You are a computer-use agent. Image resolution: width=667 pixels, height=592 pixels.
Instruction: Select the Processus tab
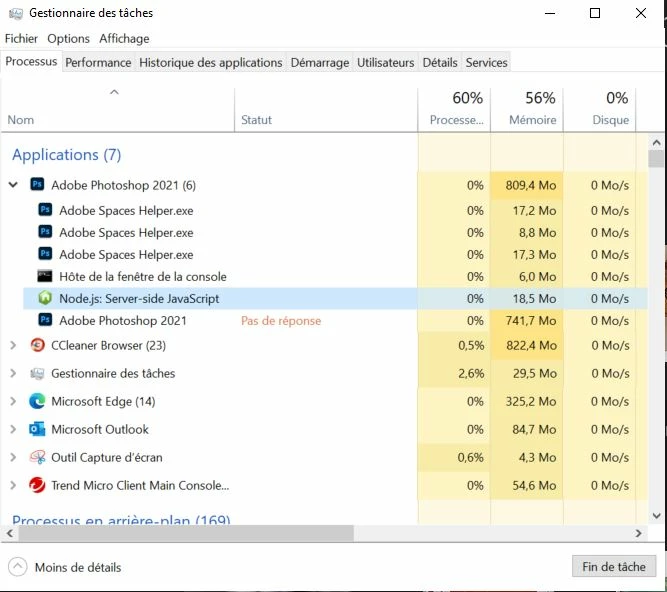click(x=31, y=61)
